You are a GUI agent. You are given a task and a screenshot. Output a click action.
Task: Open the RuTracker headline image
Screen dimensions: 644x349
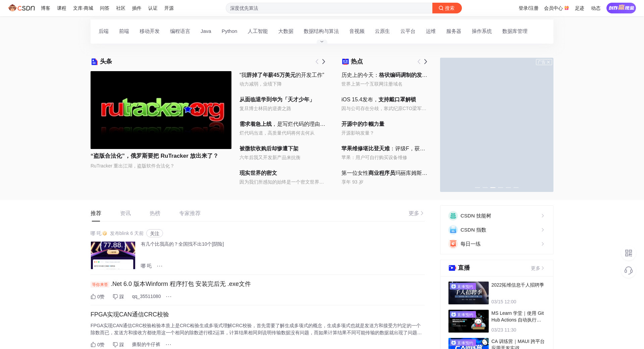tap(161, 110)
